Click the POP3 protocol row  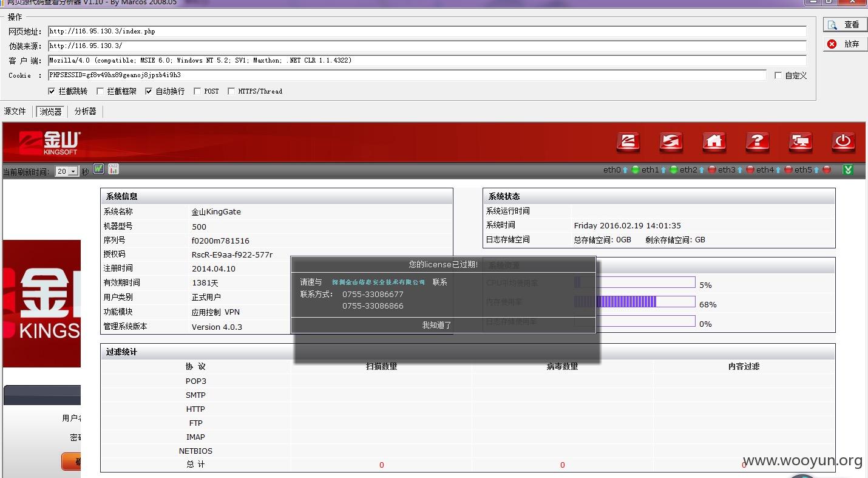point(467,381)
